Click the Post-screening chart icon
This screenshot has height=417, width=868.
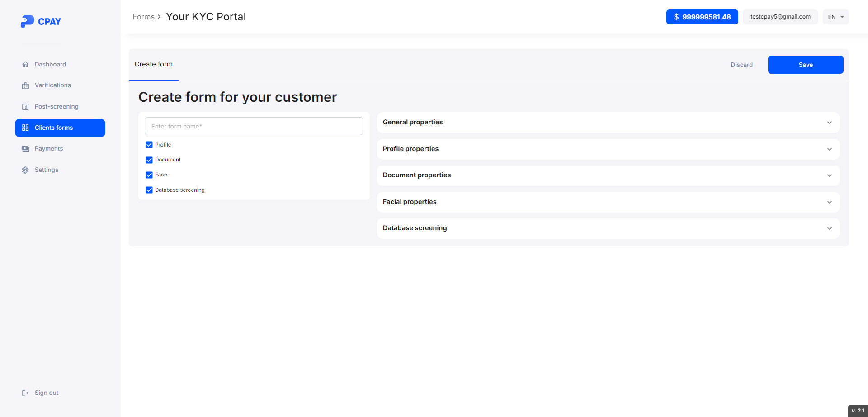(25, 107)
